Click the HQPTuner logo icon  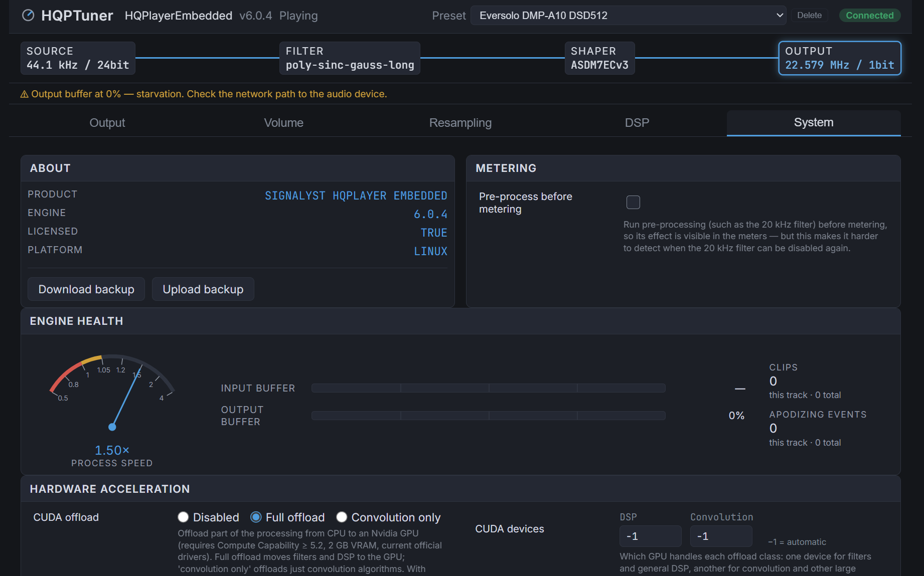[x=29, y=16]
